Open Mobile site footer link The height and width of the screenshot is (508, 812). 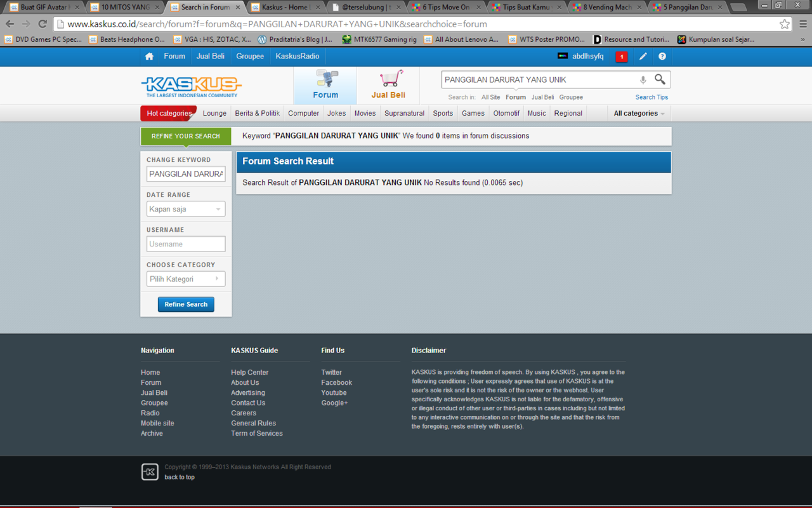click(x=157, y=424)
